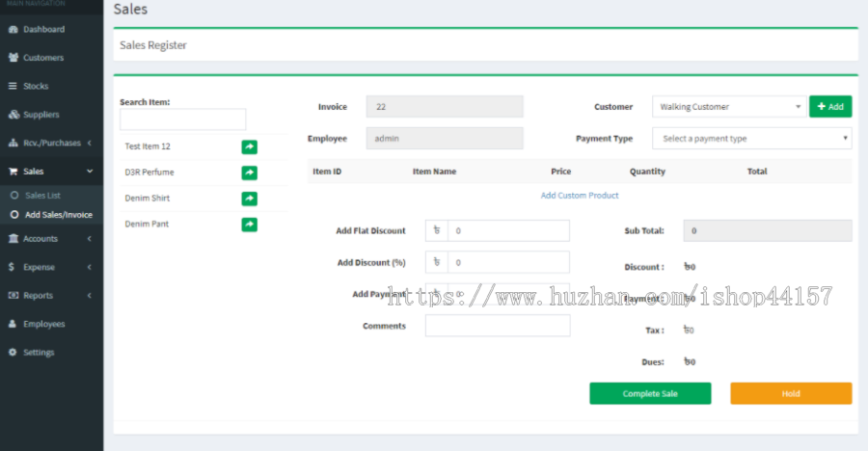
Task: Click the Accounts bank icon
Action: [14, 238]
